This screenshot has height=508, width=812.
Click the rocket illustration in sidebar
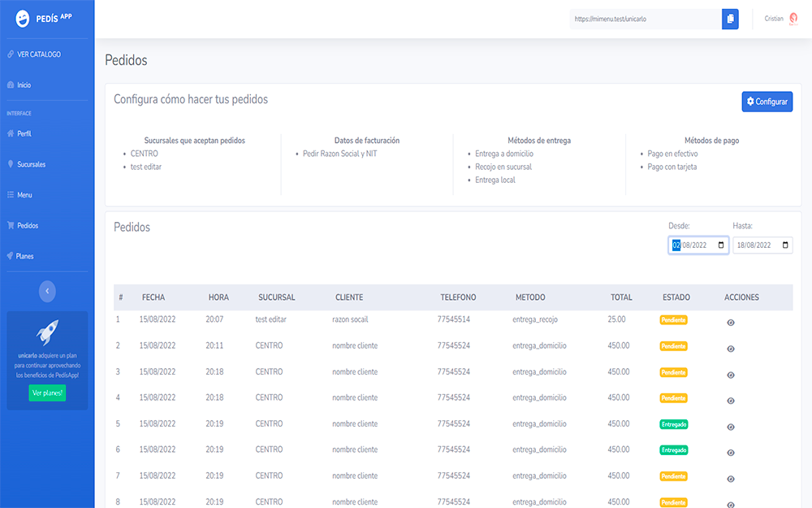tap(47, 332)
